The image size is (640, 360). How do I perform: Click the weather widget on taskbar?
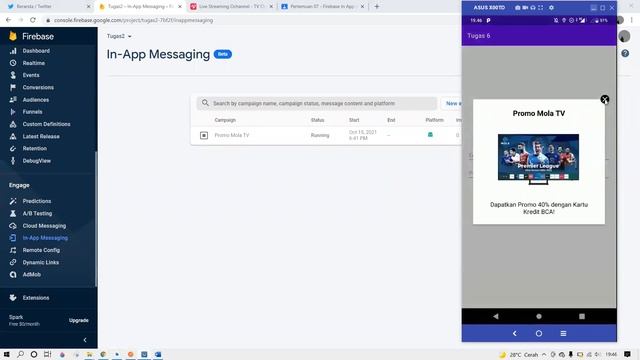pos(519,354)
